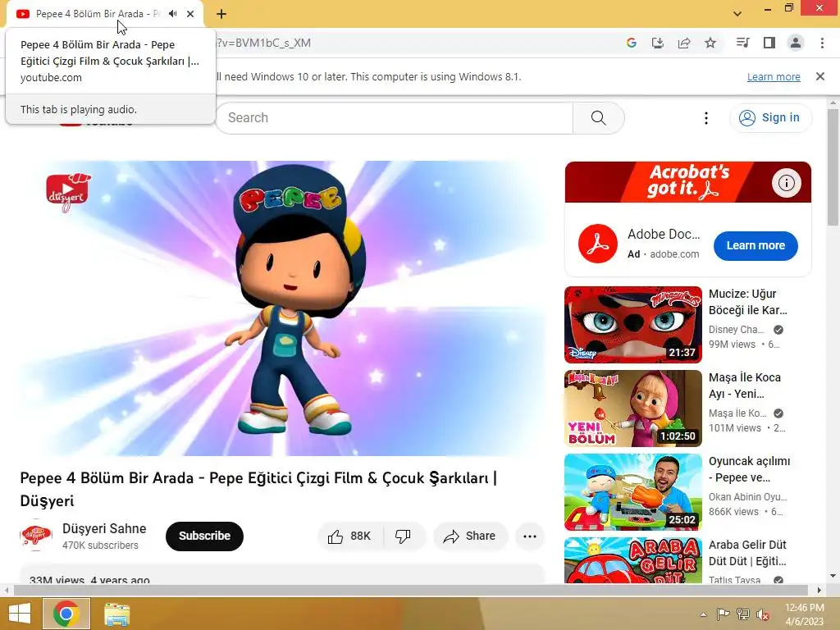Open the Düşyeri Sahne channel avatar
The image size is (840, 630).
pos(36,535)
